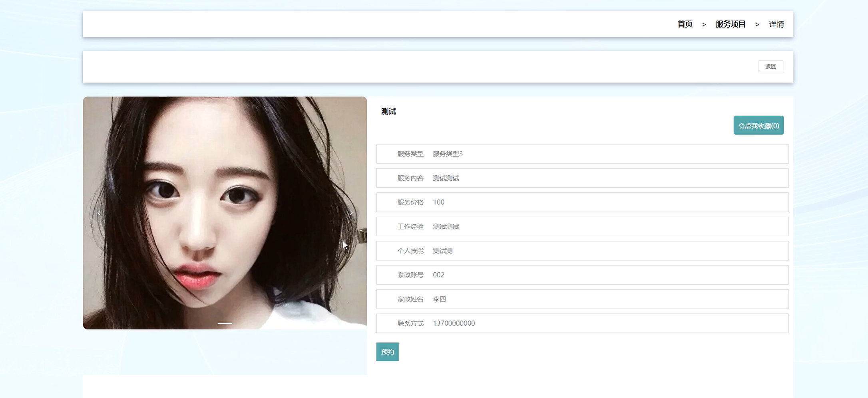Image resolution: width=868 pixels, height=398 pixels.
Task: Click the 个人技能 label
Action: (x=410, y=251)
